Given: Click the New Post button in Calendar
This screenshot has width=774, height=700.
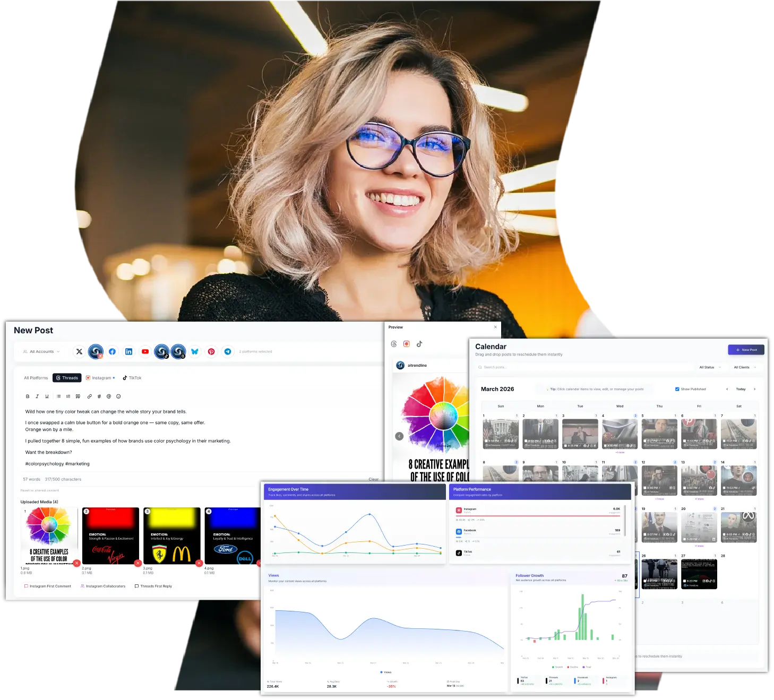Looking at the screenshot, I should click(x=746, y=350).
